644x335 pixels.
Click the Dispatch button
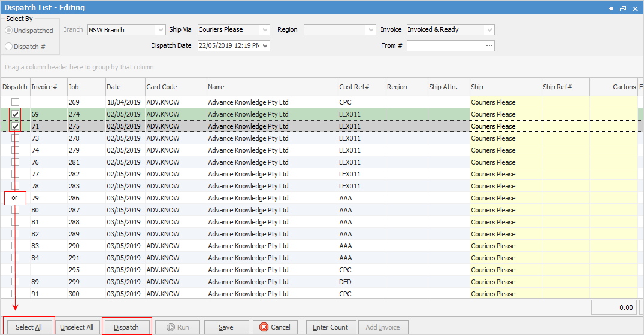tap(126, 327)
